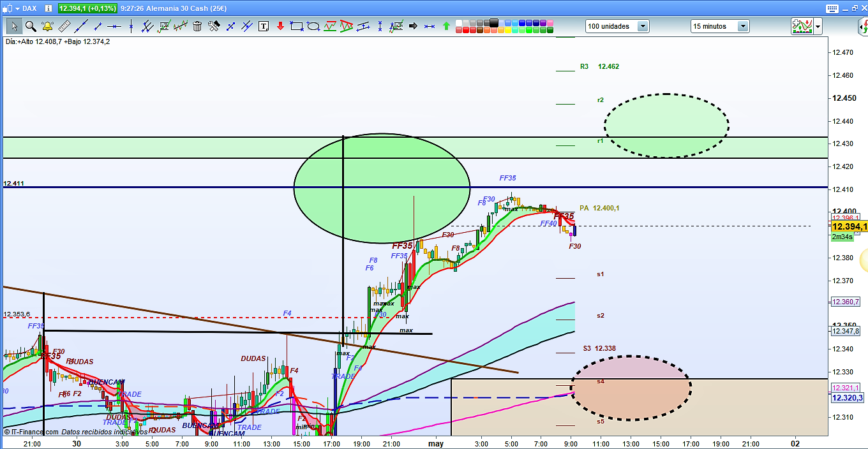Click the trash can delete icon
This screenshot has width=868, height=449.
(197, 26)
